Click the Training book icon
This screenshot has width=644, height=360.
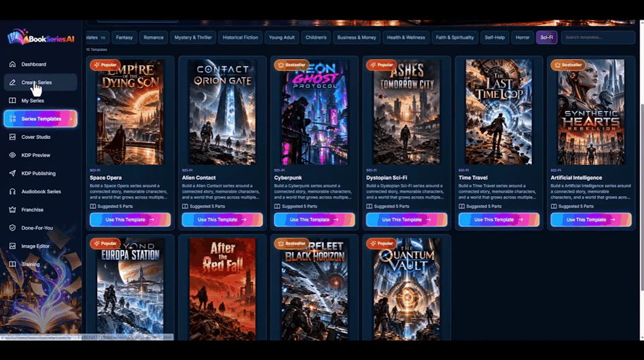[x=13, y=264]
